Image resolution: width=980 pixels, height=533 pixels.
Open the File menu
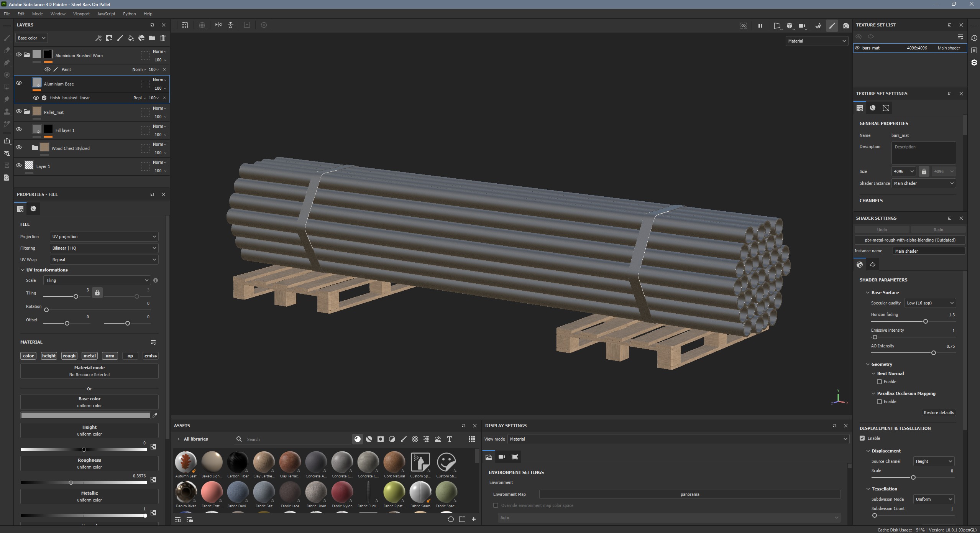7,14
